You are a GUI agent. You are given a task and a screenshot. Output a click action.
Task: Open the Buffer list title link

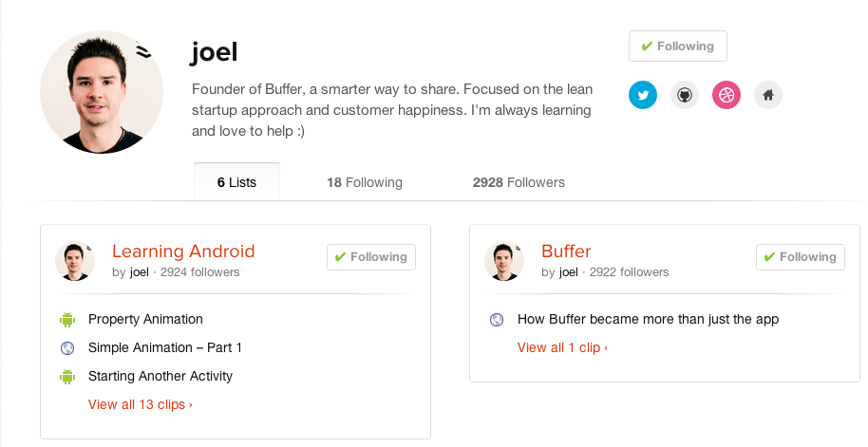566,251
